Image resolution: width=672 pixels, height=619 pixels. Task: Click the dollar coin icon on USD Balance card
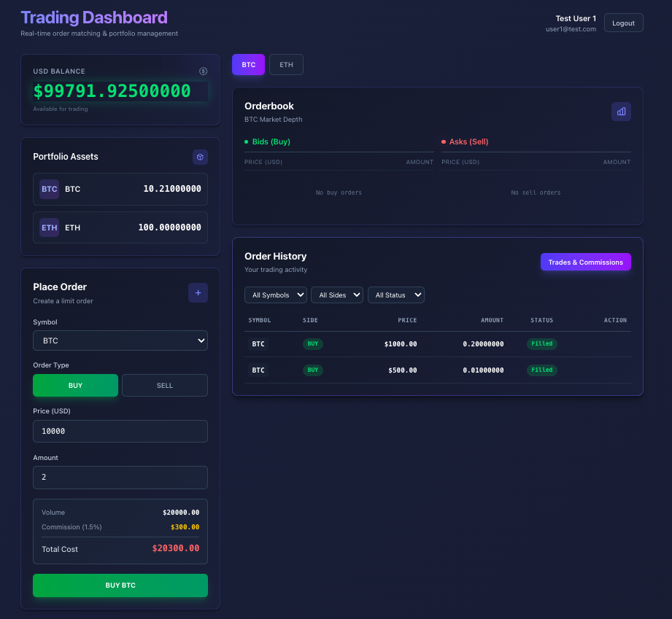pos(203,71)
